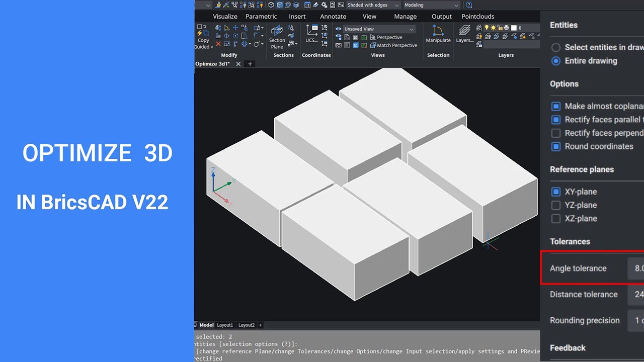
Task: Click the eye icon beside Unsaved View
Action: click(x=339, y=29)
